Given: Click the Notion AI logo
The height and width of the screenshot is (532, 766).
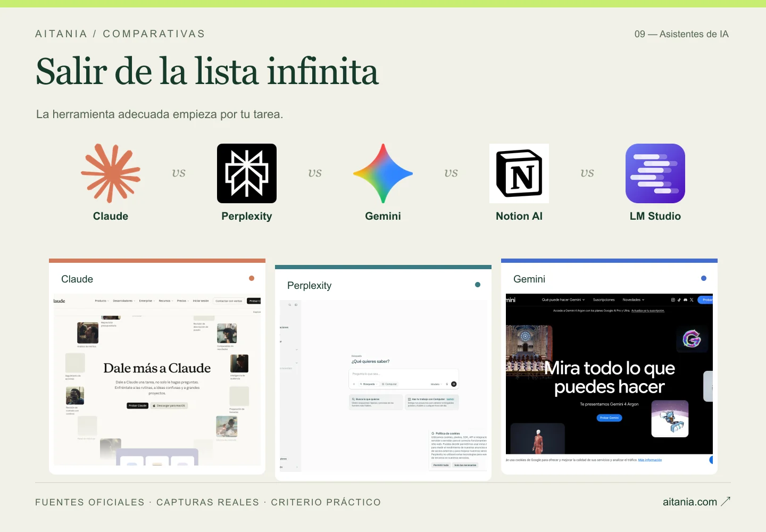Looking at the screenshot, I should (x=519, y=173).
